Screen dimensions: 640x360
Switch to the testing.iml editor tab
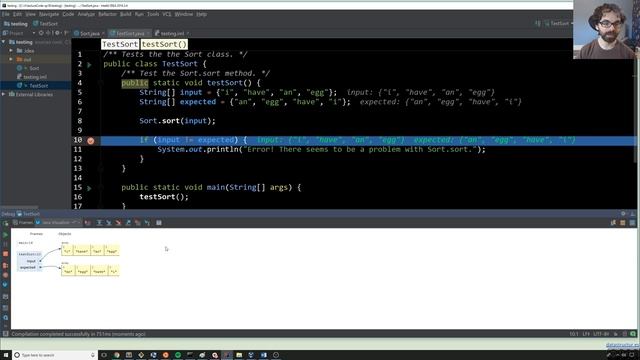pyautogui.click(x=172, y=33)
